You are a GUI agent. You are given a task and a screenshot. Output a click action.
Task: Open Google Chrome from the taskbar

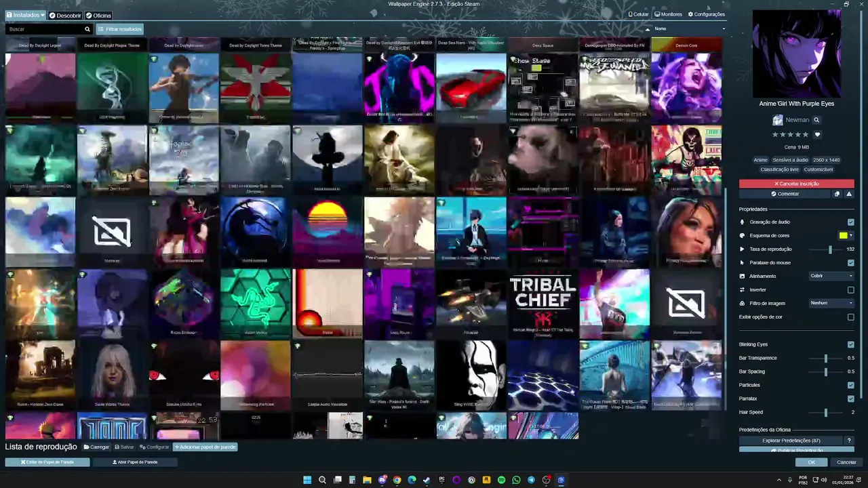[397, 480]
